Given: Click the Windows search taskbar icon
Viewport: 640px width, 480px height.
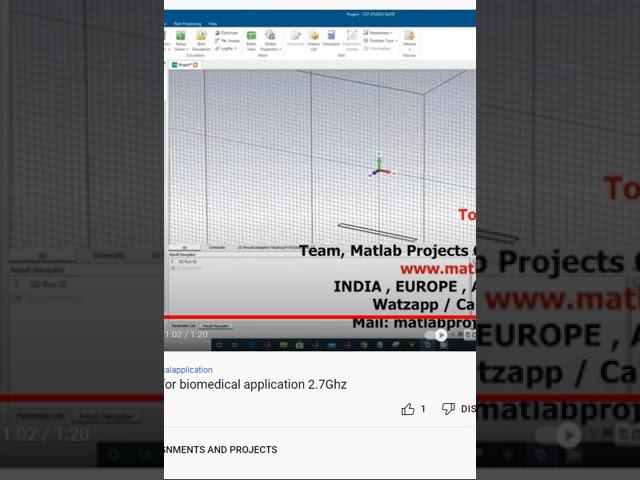Looking at the screenshot, I should pyautogui.click(x=219, y=345).
